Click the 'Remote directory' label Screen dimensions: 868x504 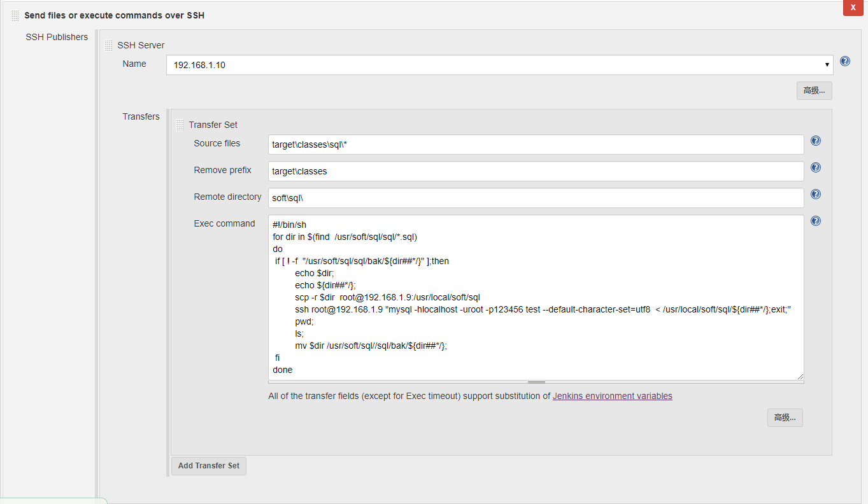(227, 197)
